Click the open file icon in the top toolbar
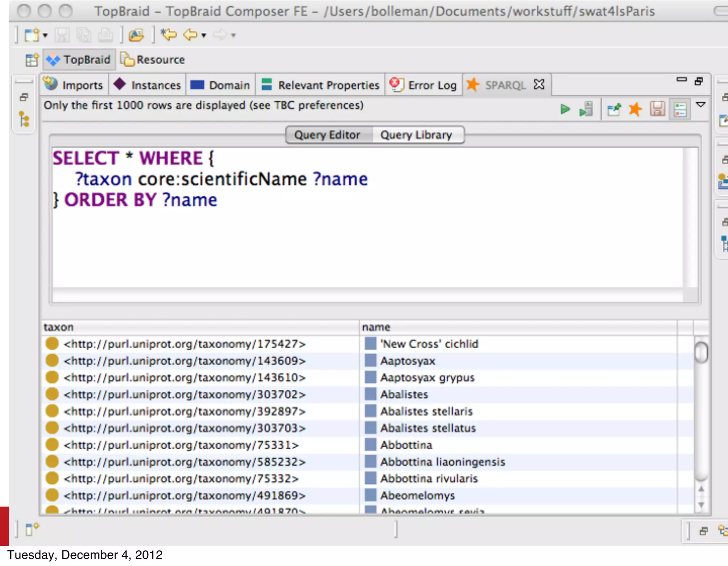 coord(136,35)
